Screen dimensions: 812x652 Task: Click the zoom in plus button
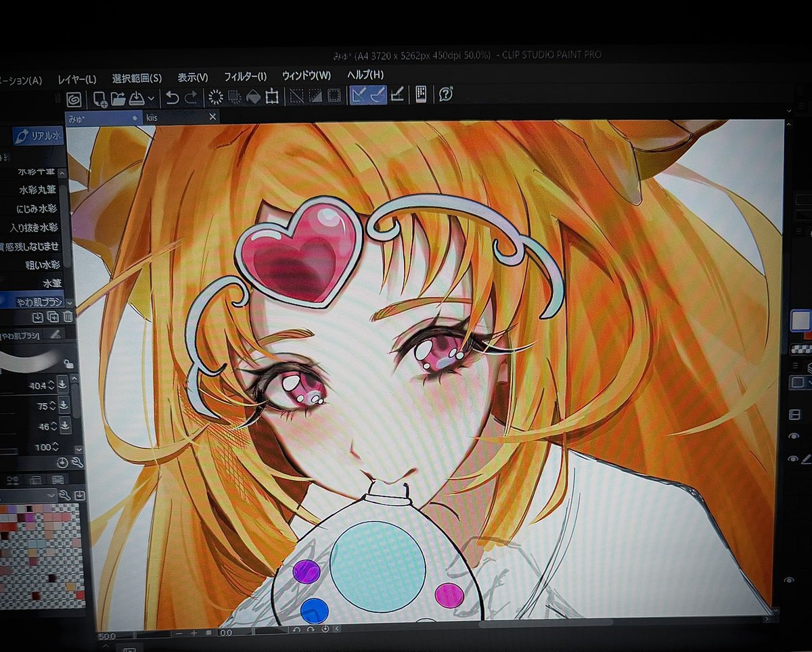(x=194, y=633)
